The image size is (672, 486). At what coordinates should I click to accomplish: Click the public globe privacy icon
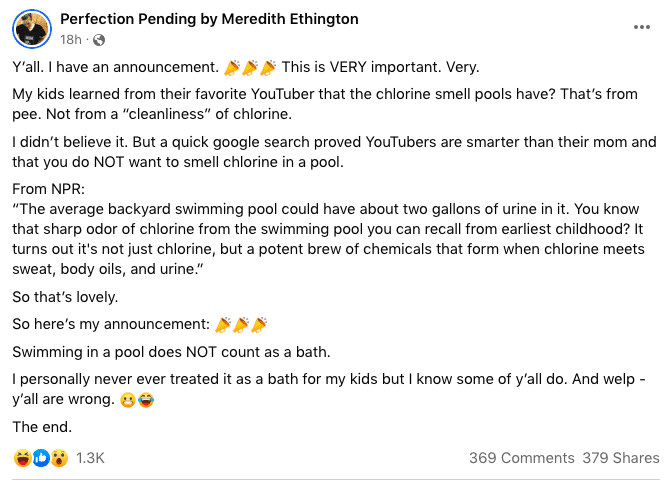pyautogui.click(x=99, y=40)
